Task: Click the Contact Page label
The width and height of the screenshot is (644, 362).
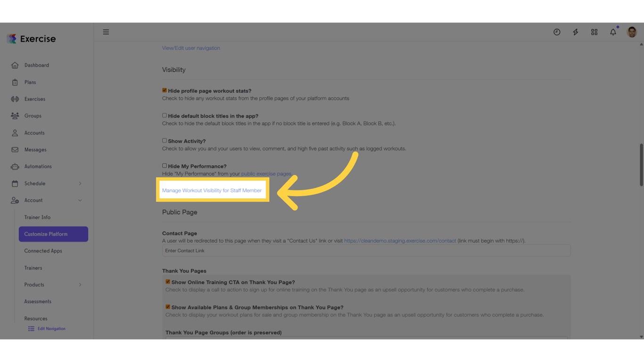Action: (x=180, y=233)
